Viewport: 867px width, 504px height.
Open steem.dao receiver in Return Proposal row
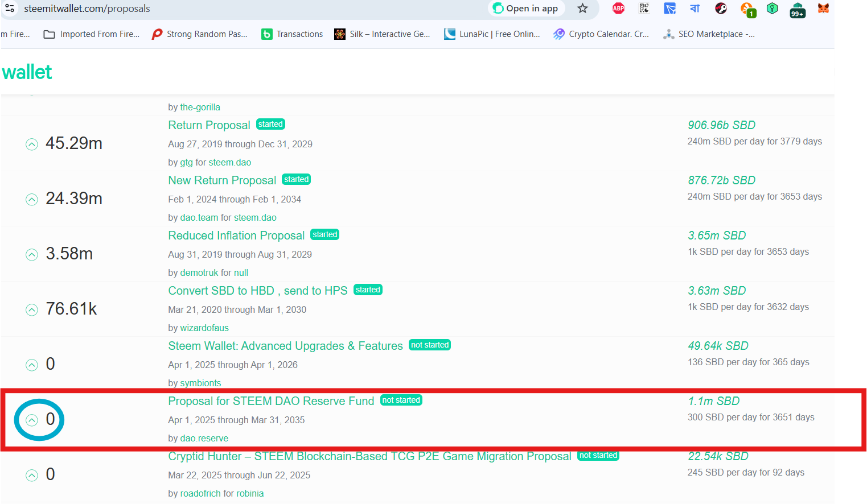[x=230, y=162]
